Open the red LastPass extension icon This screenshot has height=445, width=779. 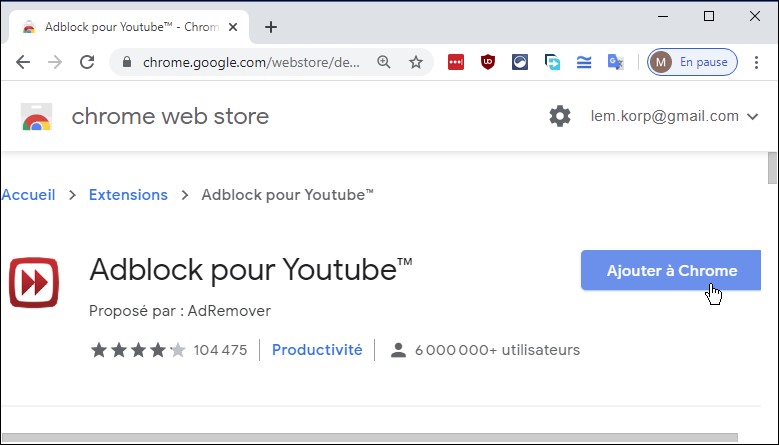(x=456, y=62)
